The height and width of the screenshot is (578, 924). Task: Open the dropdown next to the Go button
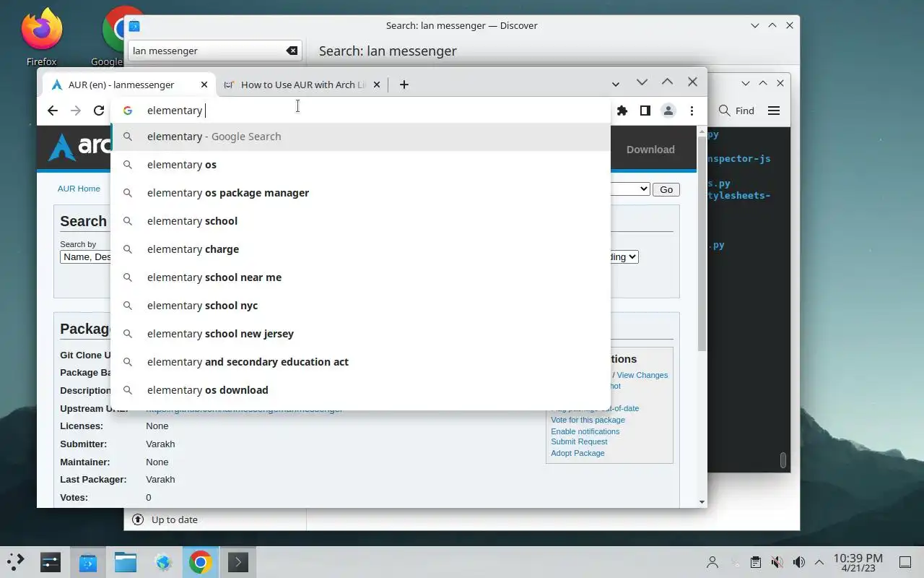[x=629, y=189]
